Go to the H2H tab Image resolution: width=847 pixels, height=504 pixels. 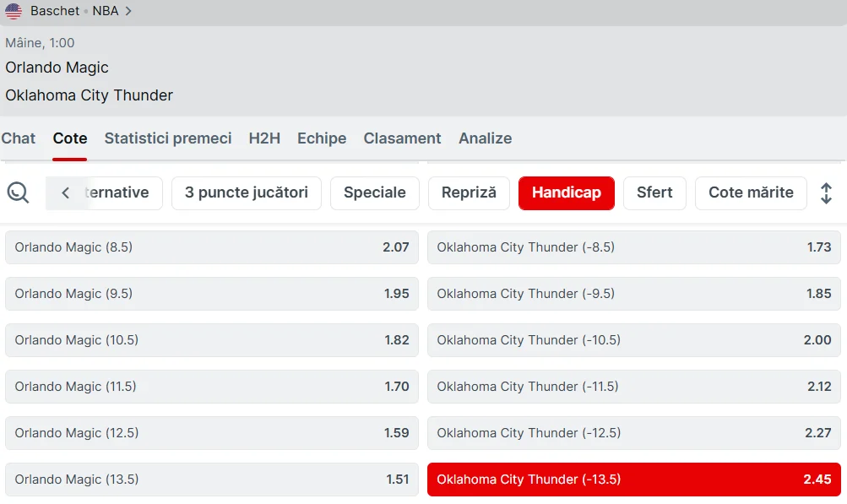pyautogui.click(x=264, y=138)
